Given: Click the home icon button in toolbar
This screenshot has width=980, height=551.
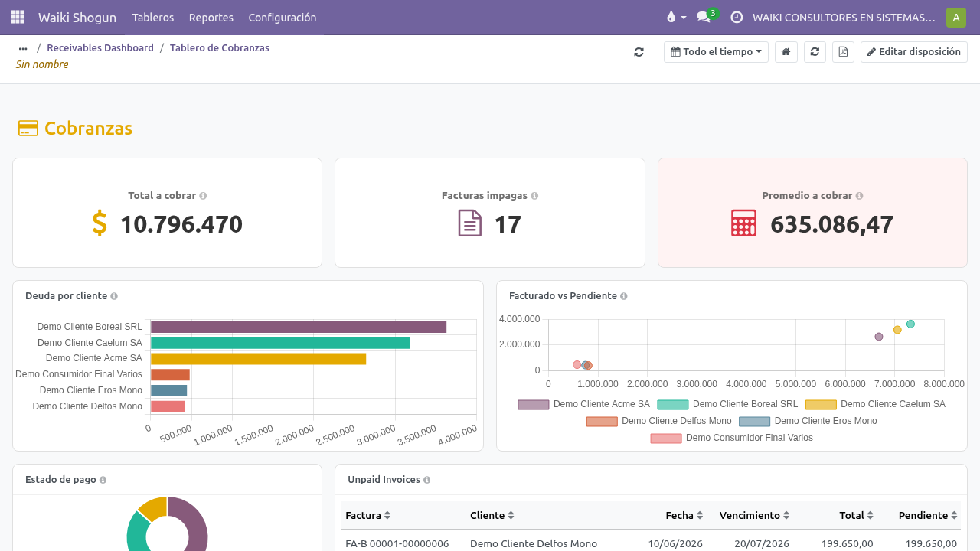Looking at the screenshot, I should (x=786, y=52).
